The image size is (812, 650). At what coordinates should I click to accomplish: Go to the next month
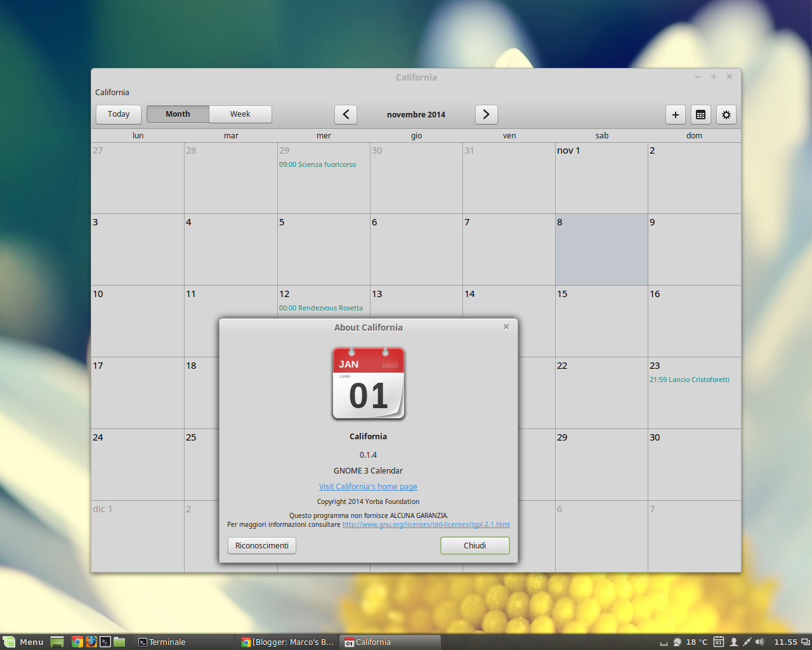coord(486,114)
